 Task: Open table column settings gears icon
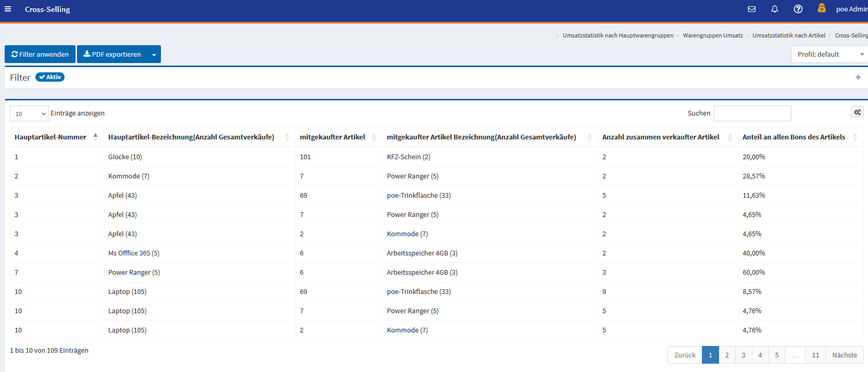pos(857,112)
